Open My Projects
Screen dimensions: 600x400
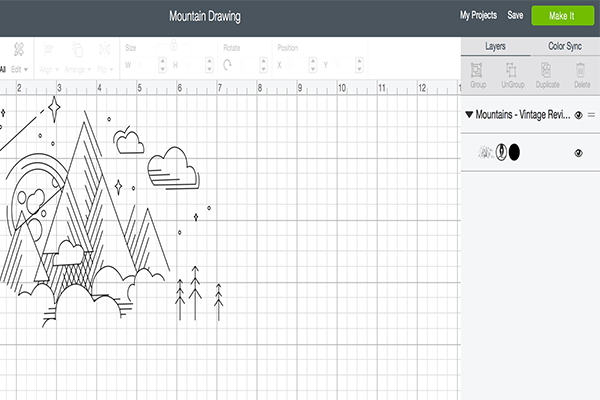[478, 15]
